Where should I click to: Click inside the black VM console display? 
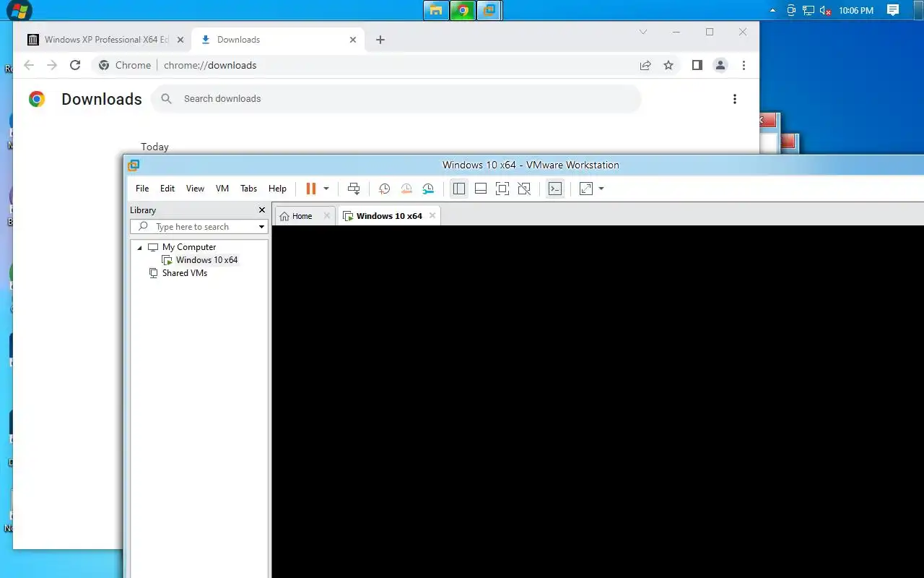(x=598, y=401)
